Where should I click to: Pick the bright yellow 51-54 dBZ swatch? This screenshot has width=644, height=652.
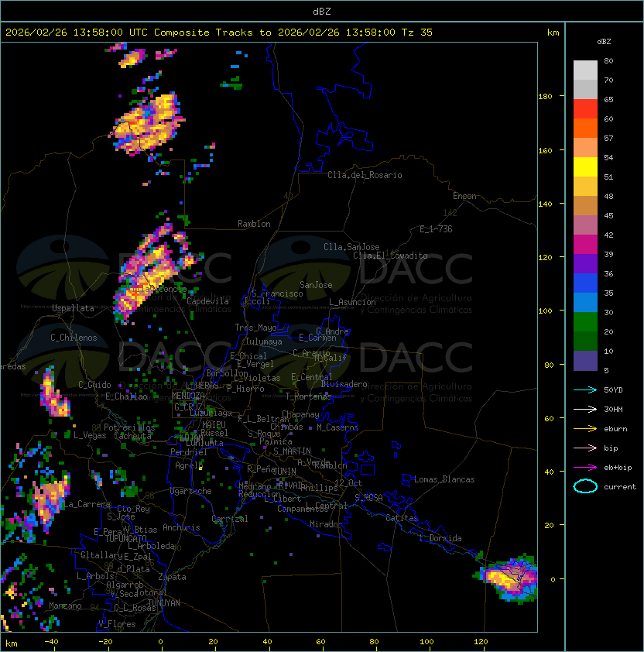pos(585,167)
